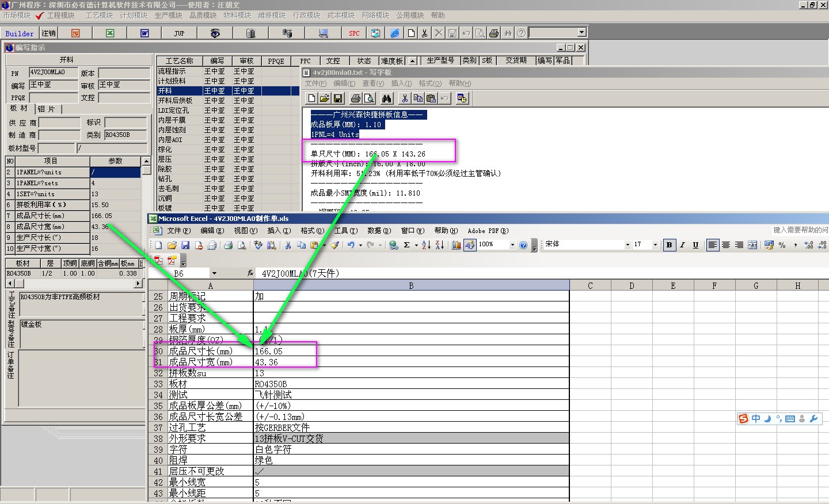Click Excel's spelling check icon
This screenshot has height=504, width=829.
coord(258,245)
